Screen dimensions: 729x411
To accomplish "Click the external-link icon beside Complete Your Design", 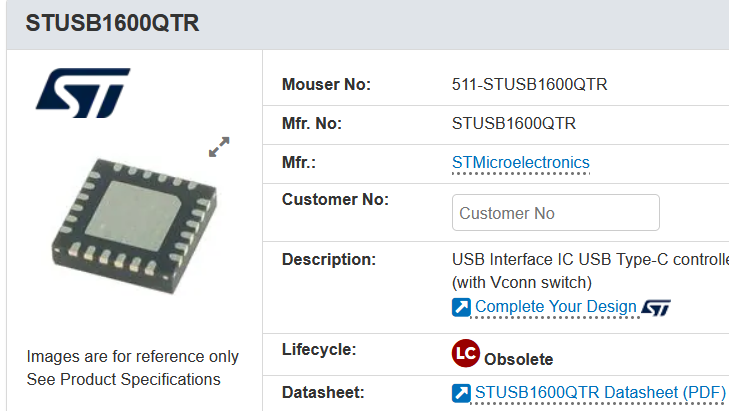I will pyautogui.click(x=461, y=307).
